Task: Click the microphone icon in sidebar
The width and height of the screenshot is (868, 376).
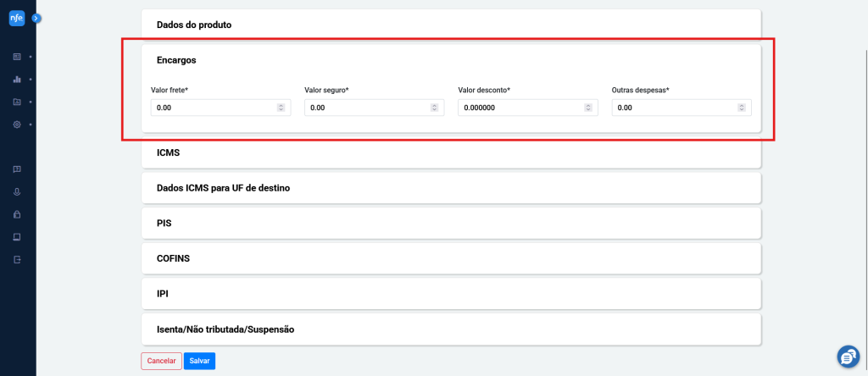Action: pos(17,191)
